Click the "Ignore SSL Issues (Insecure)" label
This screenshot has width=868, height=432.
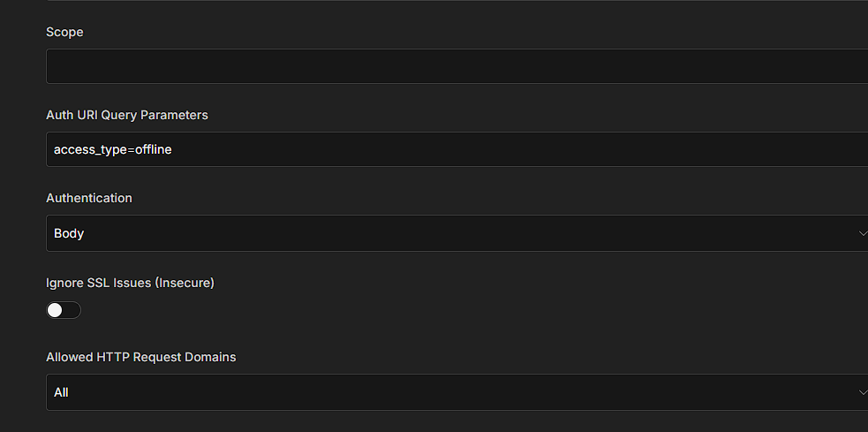tap(130, 283)
